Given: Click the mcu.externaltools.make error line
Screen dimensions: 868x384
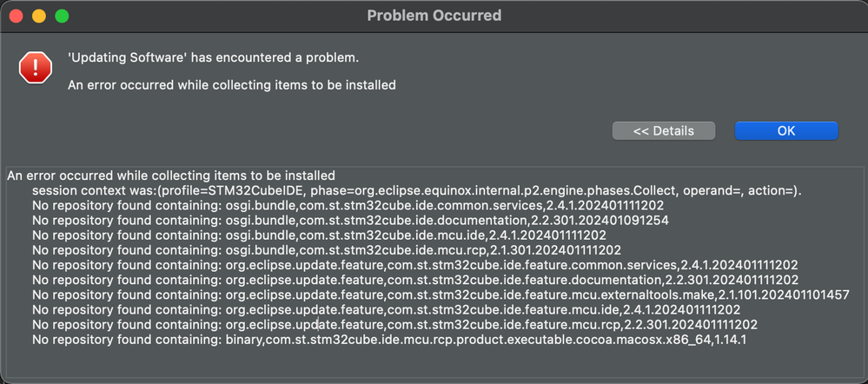Looking at the screenshot, I should point(441,295).
